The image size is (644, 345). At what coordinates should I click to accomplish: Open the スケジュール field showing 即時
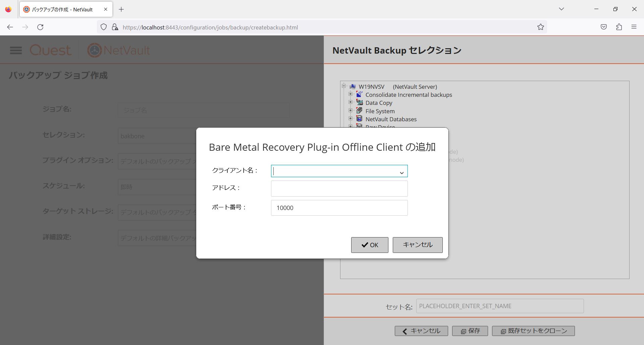coord(157,187)
